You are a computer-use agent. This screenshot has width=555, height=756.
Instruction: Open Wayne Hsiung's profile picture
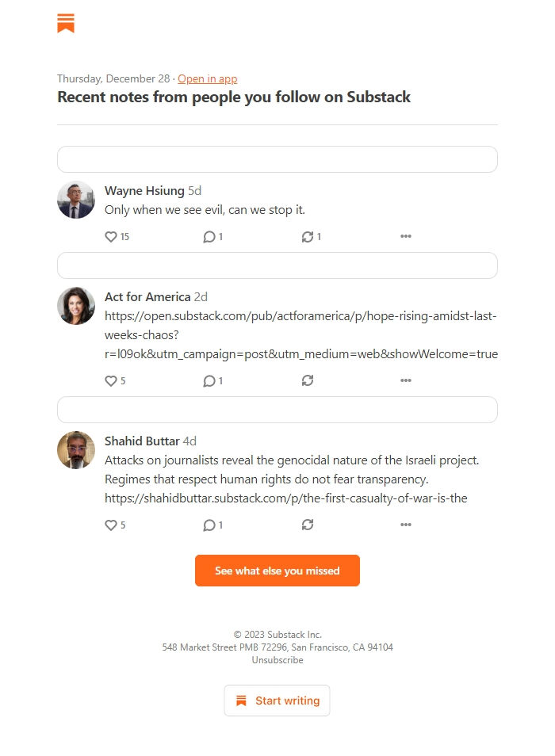(x=75, y=200)
